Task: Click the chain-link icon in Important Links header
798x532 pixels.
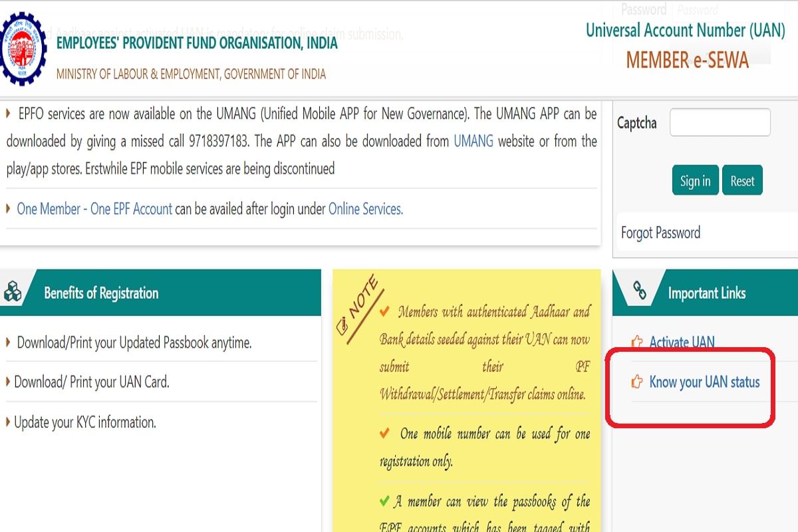Action: tap(640, 292)
